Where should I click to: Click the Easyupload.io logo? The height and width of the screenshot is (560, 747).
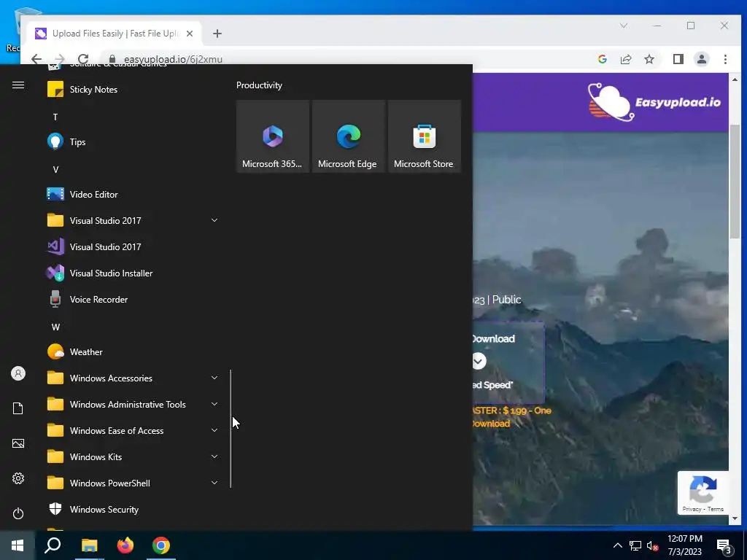654,102
